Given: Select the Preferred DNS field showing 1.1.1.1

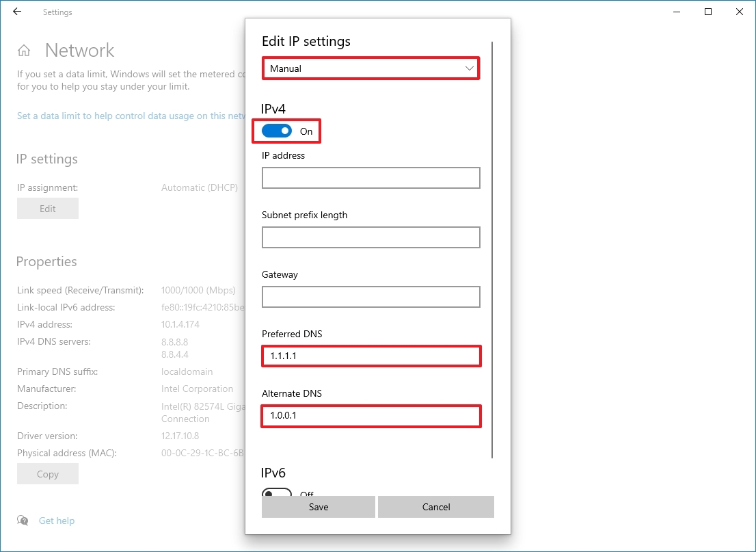Looking at the screenshot, I should (x=370, y=356).
